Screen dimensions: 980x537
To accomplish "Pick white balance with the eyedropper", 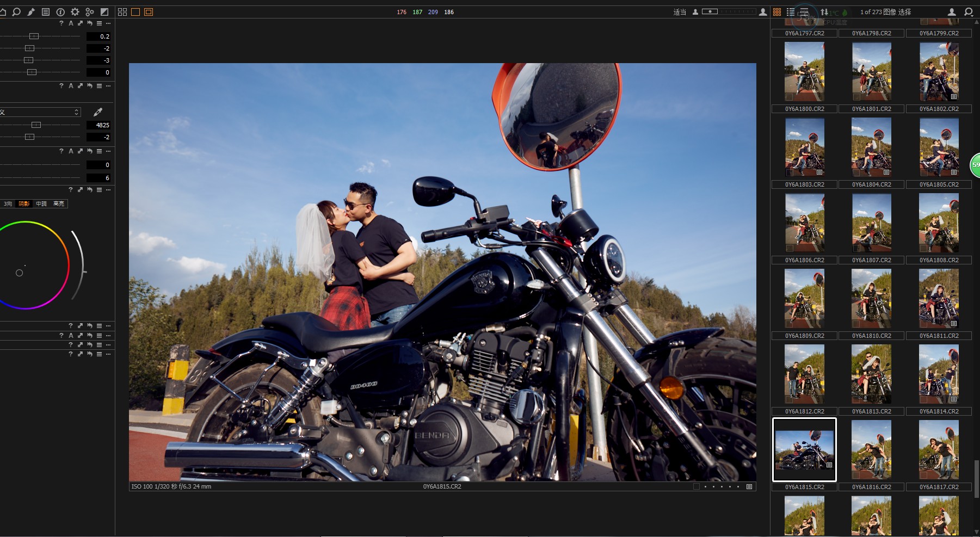I will [x=98, y=112].
